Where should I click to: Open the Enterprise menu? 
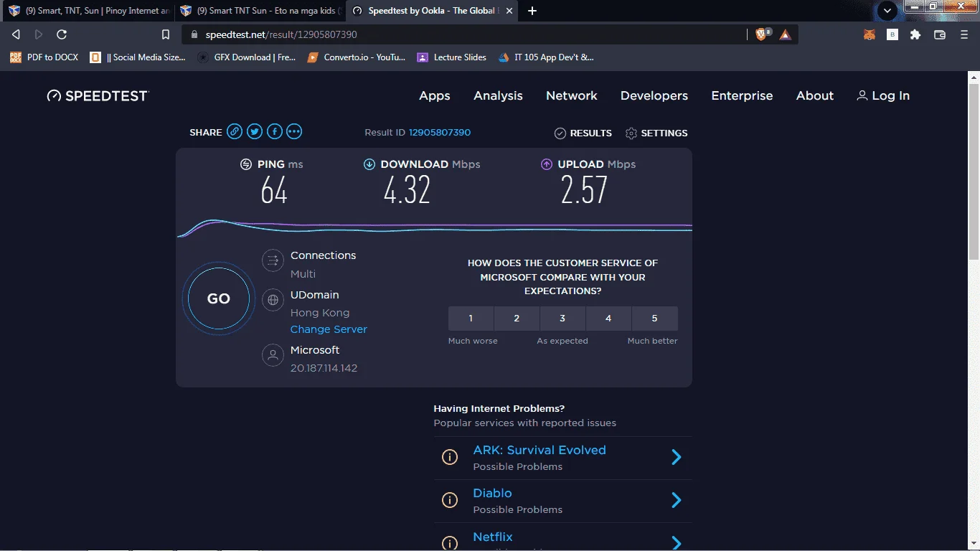point(742,96)
